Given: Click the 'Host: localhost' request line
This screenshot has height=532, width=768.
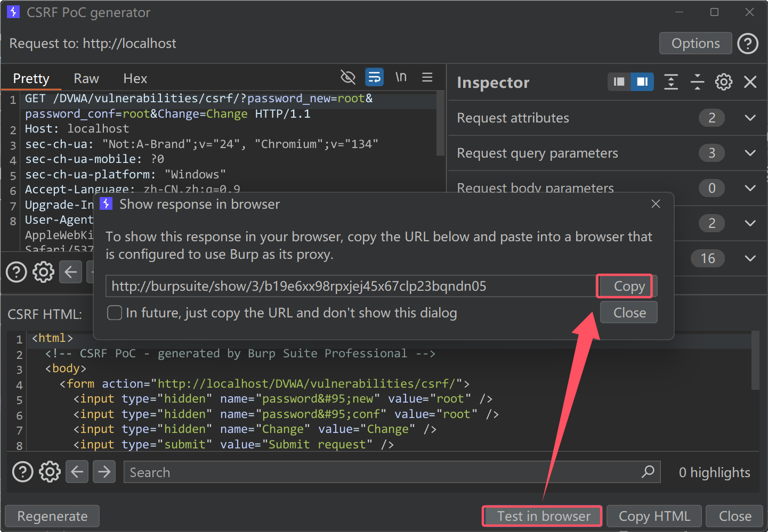Looking at the screenshot, I should tap(77, 129).
